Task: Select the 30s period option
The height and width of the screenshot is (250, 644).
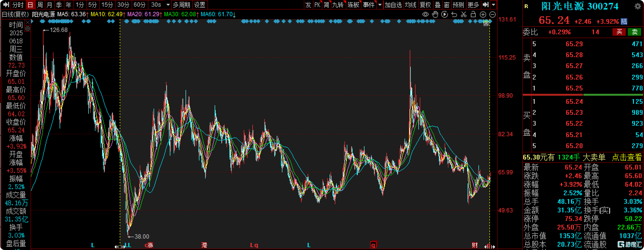Action: [156, 5]
